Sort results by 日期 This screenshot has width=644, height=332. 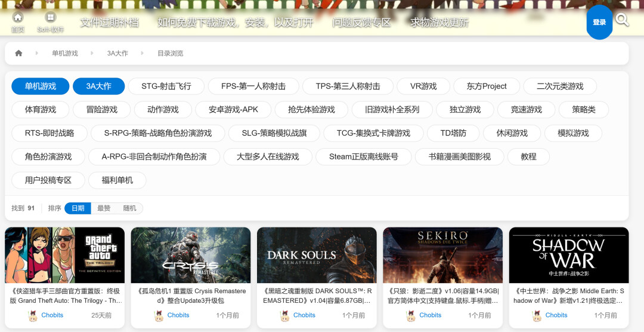(x=78, y=208)
